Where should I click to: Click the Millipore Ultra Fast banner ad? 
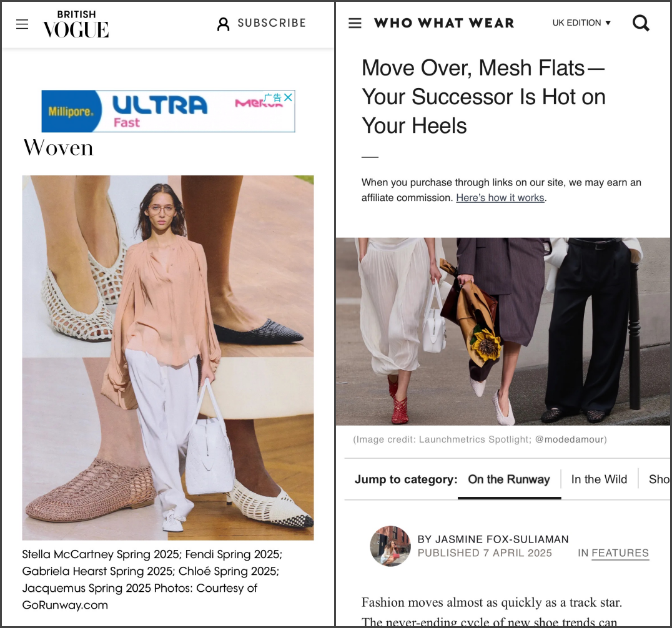pyautogui.click(x=168, y=111)
